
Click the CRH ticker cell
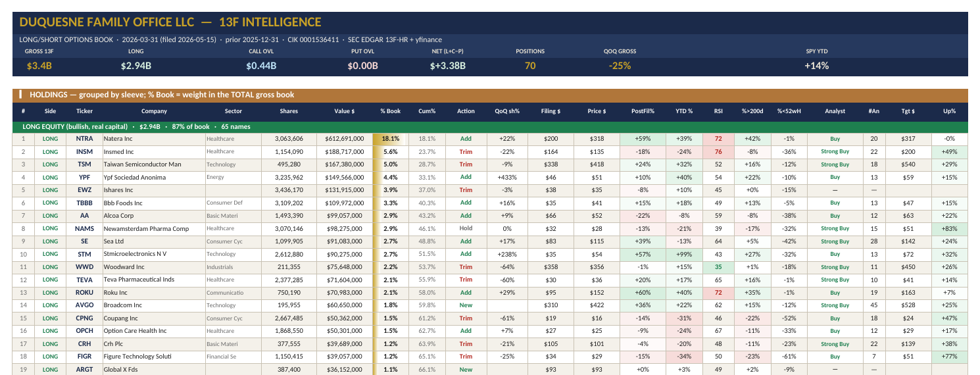point(84,344)
